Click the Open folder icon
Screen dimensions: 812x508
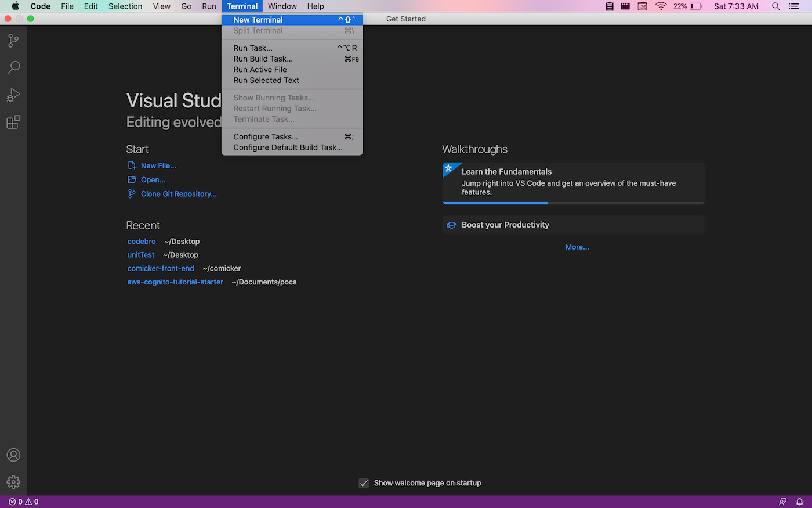coord(132,179)
